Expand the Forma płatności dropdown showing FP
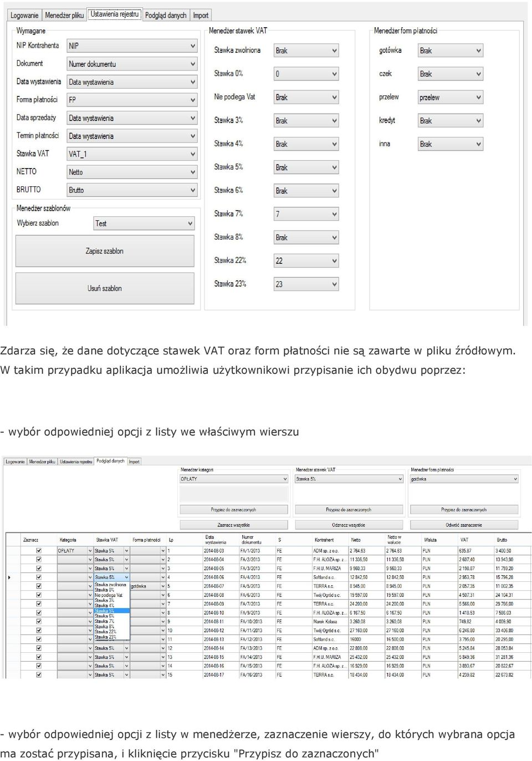This screenshot has width=532, height=761. coord(132,100)
